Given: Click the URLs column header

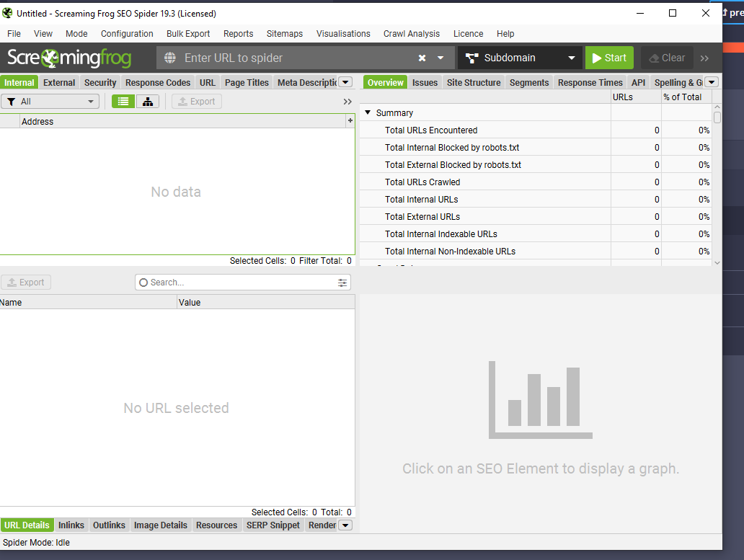Looking at the screenshot, I should tap(636, 97).
